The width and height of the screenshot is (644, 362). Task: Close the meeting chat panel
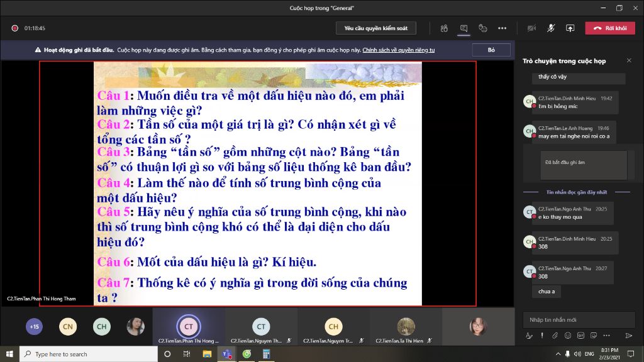[629, 60]
